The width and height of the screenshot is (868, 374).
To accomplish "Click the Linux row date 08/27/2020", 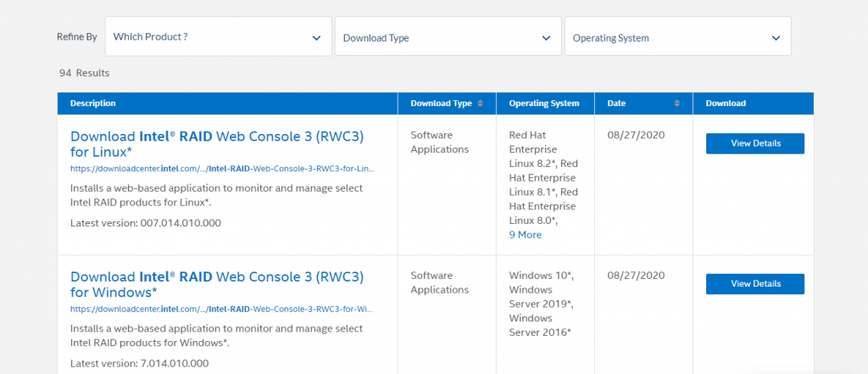I will click(x=636, y=135).
